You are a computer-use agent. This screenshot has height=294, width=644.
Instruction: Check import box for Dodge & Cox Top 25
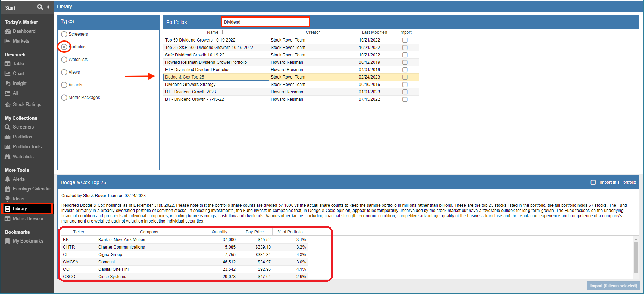[405, 77]
